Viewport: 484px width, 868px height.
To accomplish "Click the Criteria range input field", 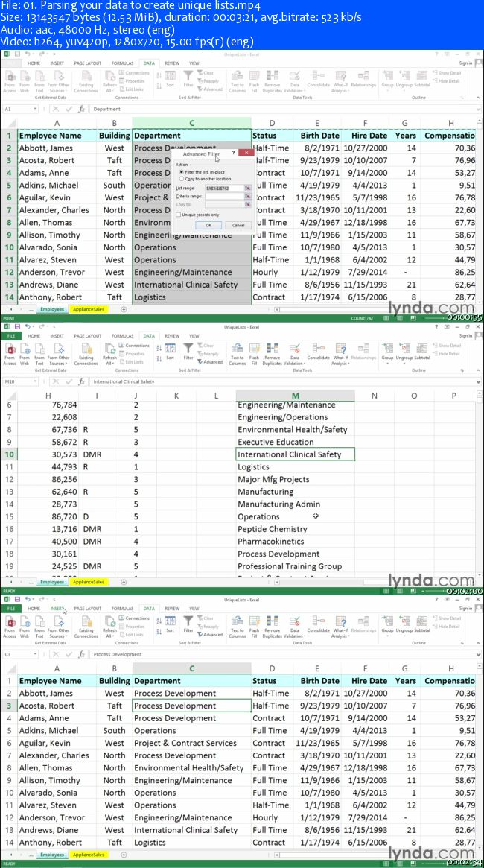I will point(225,197).
